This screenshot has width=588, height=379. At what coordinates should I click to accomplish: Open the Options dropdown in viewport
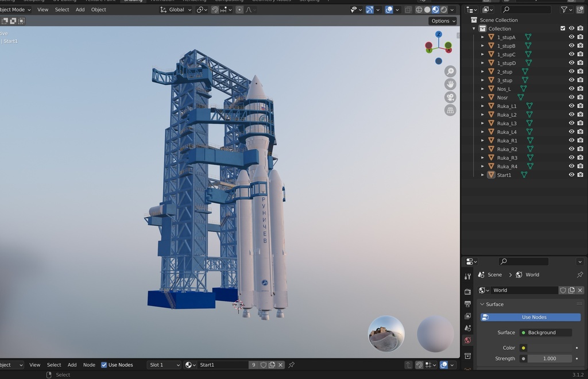(443, 21)
